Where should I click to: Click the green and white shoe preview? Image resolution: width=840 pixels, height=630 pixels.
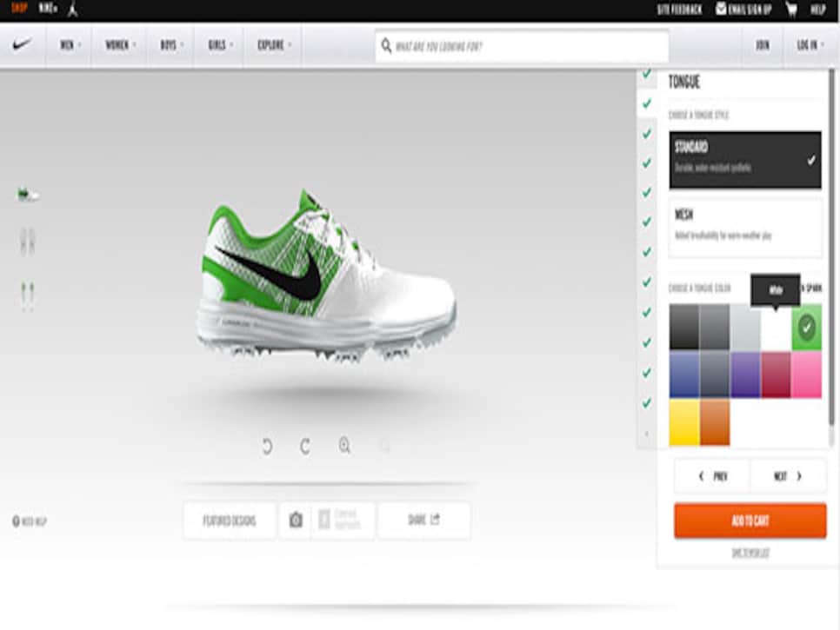tap(326, 275)
